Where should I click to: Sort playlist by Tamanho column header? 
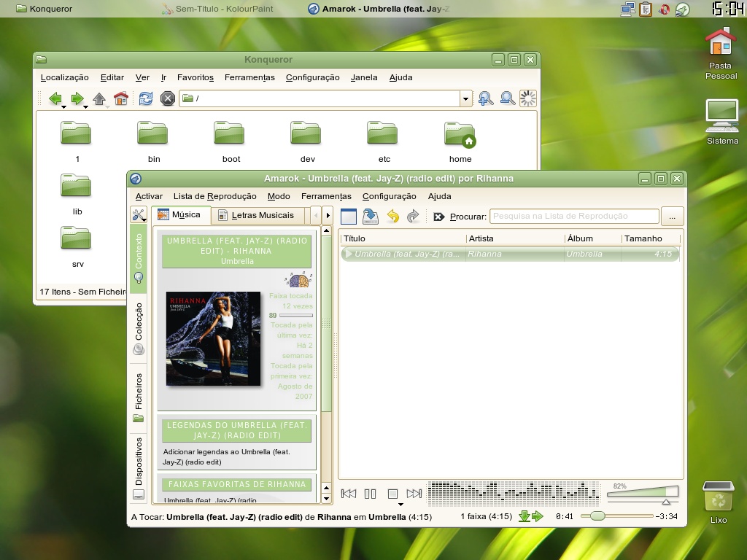click(650, 238)
